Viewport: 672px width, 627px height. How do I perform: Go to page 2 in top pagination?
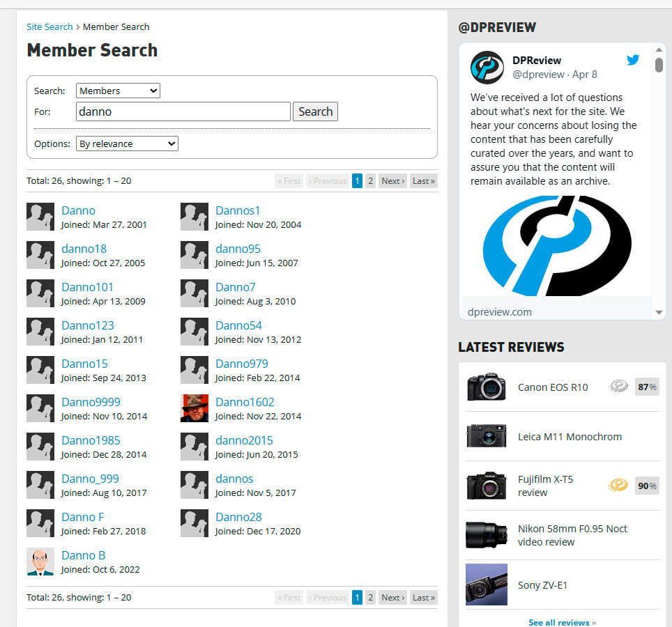(x=370, y=181)
